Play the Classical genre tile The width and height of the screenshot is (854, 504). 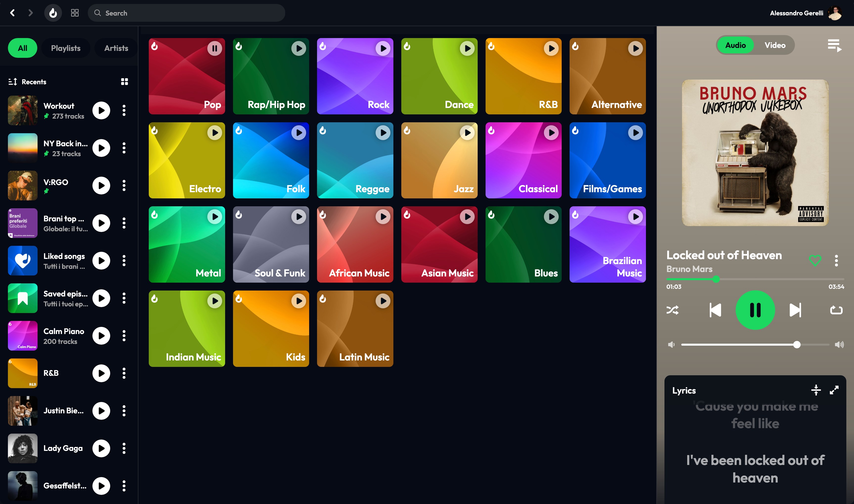tap(551, 132)
